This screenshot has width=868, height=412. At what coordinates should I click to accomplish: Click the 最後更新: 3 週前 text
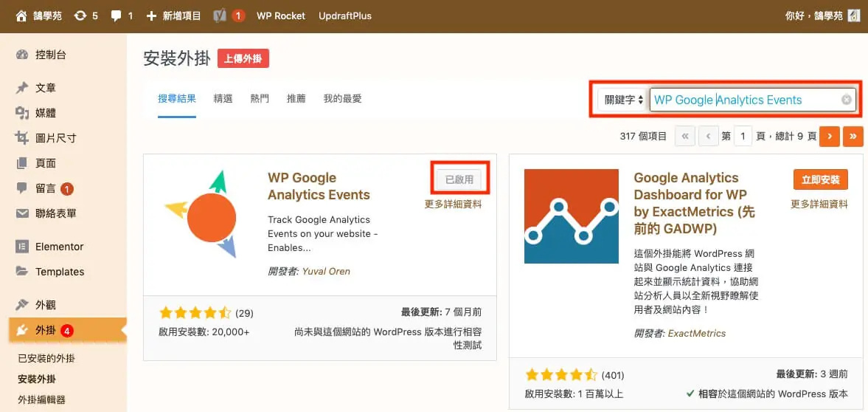[812, 374]
